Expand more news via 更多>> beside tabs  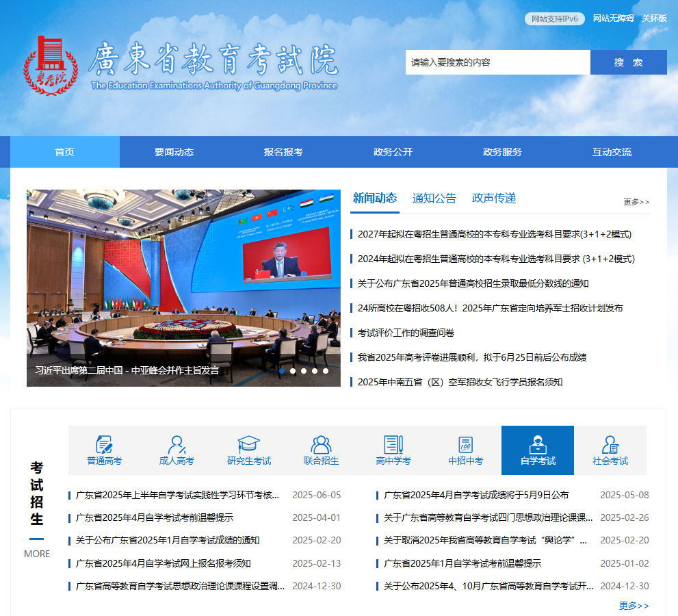click(636, 202)
